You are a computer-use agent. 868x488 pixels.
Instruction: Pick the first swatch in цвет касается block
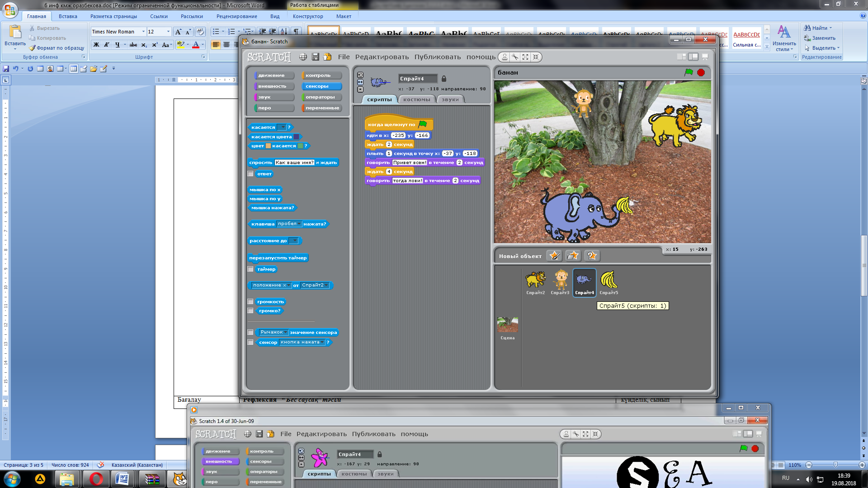[x=268, y=146]
